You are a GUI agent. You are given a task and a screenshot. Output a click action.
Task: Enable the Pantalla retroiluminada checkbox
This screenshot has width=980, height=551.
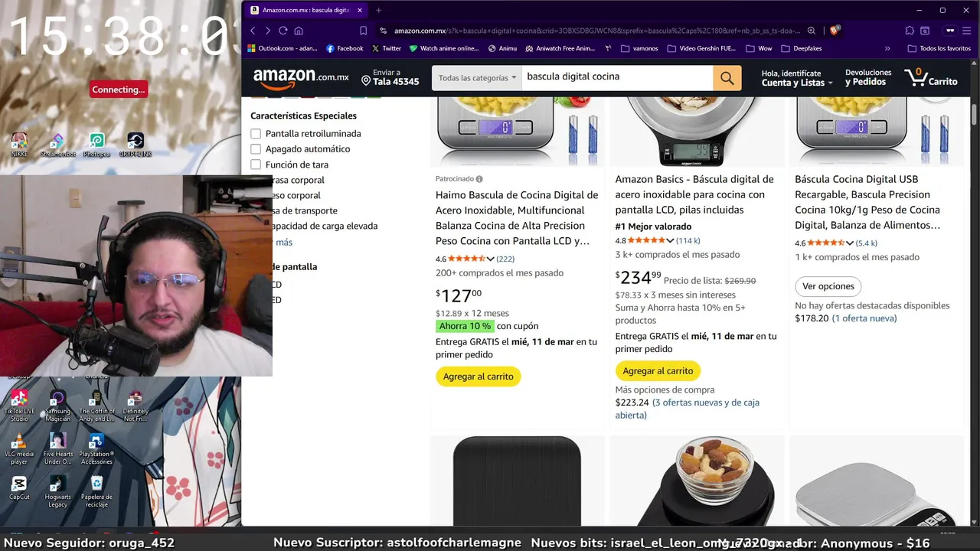pos(256,134)
